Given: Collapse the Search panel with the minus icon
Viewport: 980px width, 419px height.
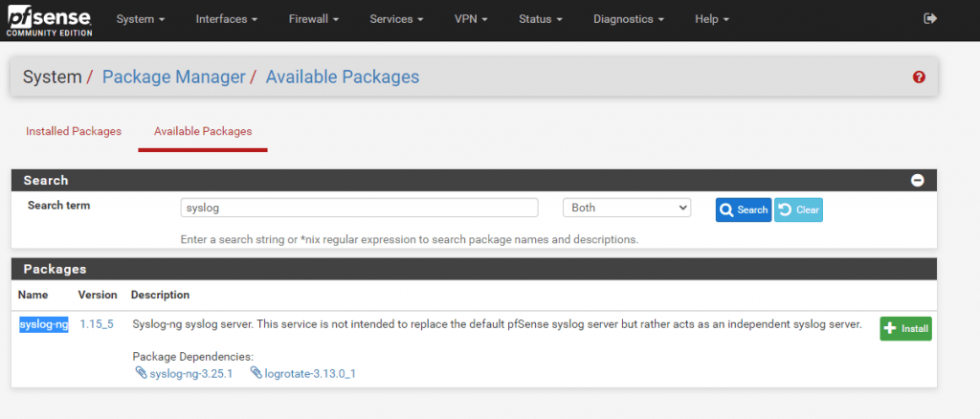Looking at the screenshot, I should (x=918, y=181).
